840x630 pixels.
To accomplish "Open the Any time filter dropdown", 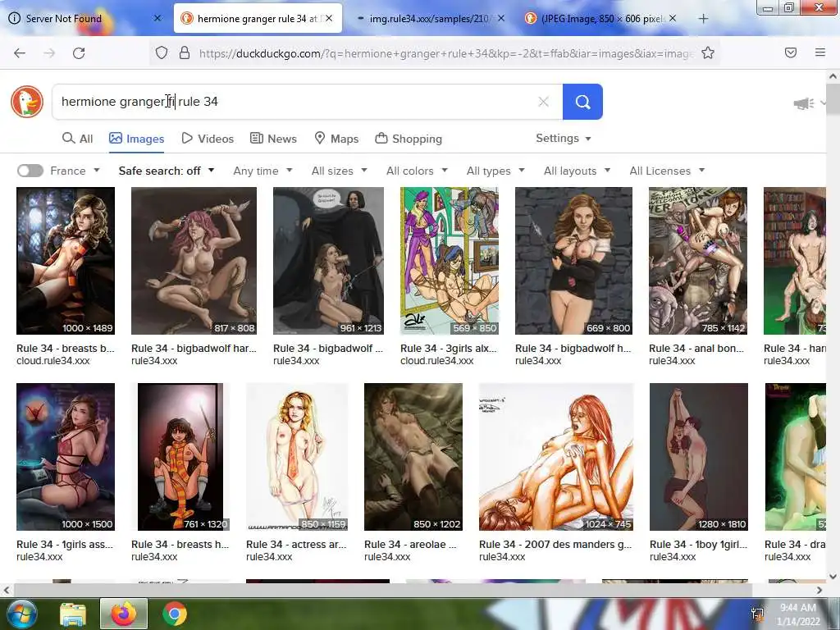I will click(262, 171).
